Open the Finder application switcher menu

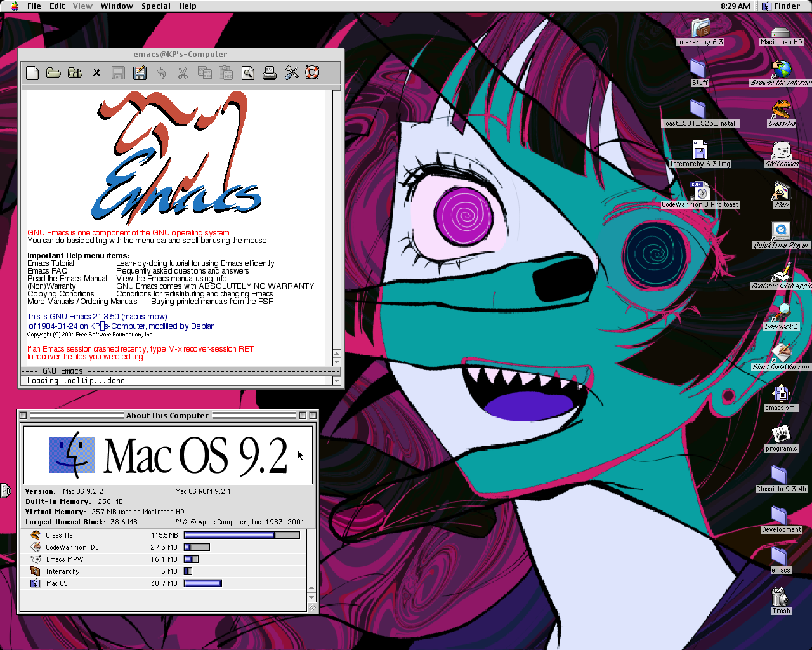tap(782, 6)
